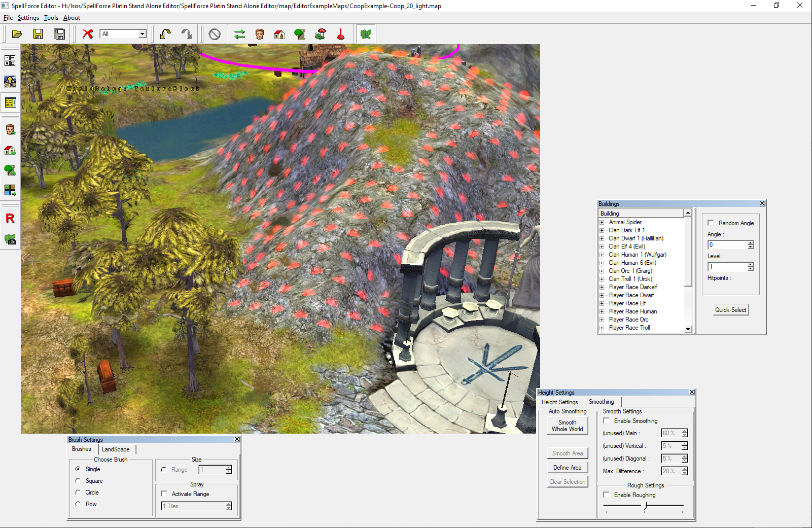Select the Circle brush option
Screen dimensions: 812x528
click(x=78, y=492)
